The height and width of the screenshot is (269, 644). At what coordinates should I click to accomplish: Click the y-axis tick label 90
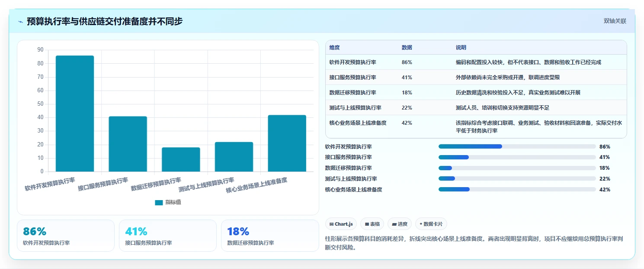[x=40, y=50]
